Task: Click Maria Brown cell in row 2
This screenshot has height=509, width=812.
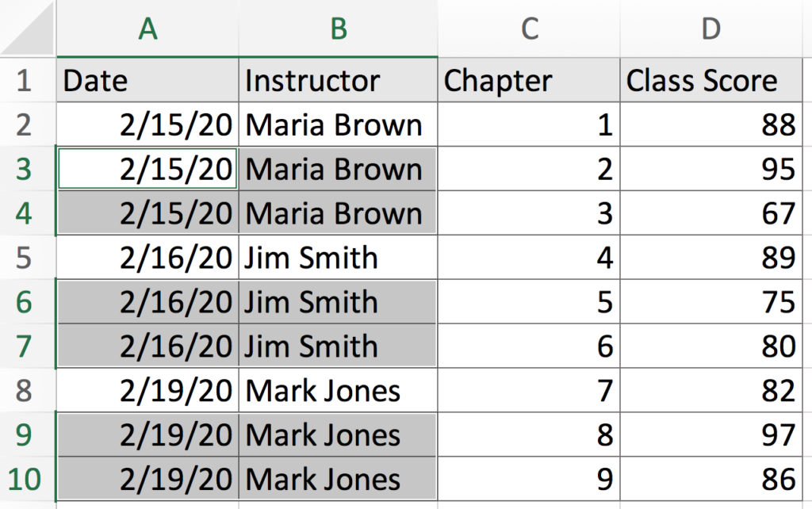Action: click(x=338, y=124)
